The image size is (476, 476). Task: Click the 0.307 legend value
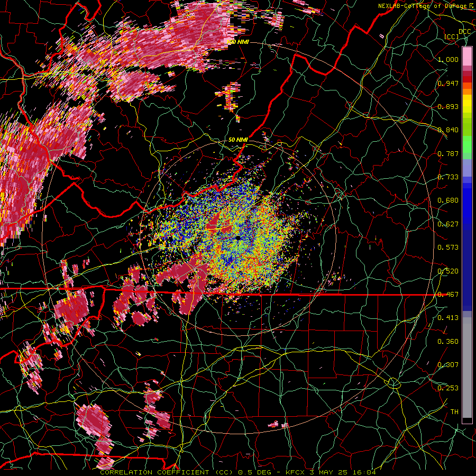click(x=448, y=364)
